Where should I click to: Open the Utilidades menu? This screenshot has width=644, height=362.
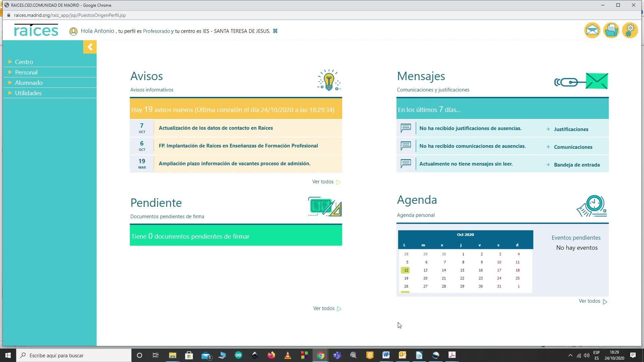coord(28,93)
